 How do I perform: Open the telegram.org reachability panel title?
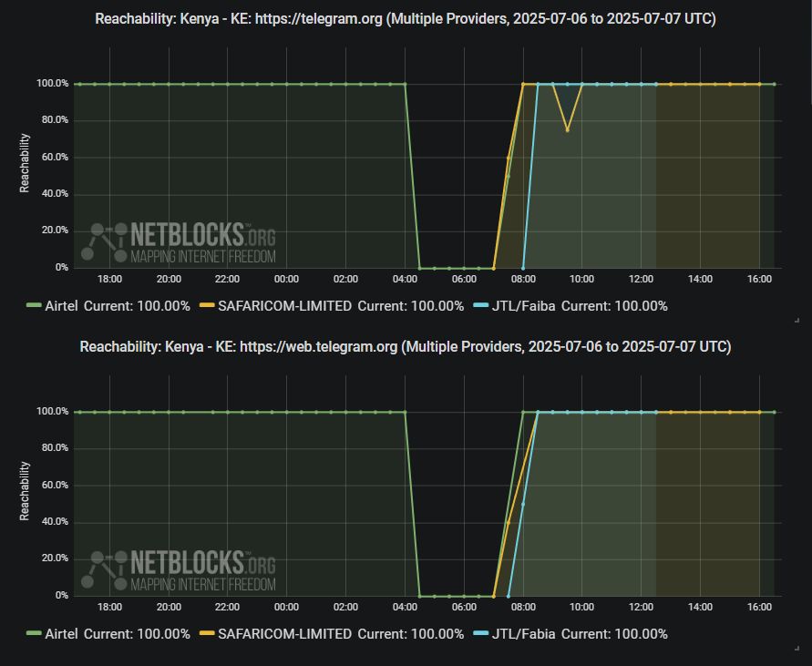406,19
